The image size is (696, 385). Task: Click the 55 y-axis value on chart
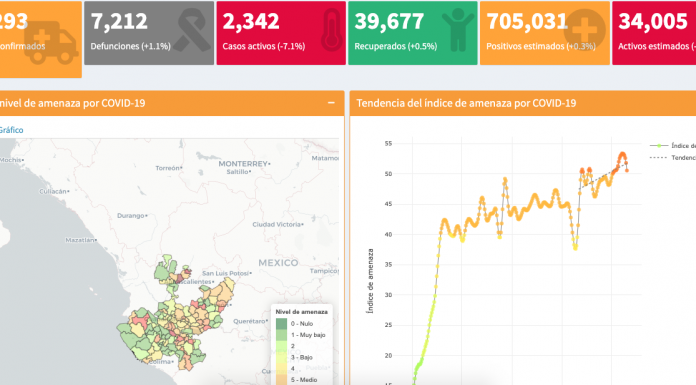click(x=388, y=143)
